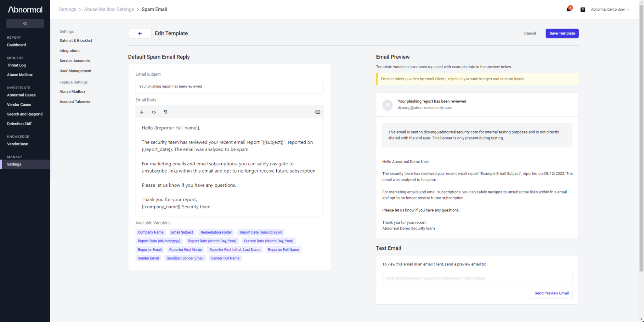Viewport: 644px width, 322px height.
Task: Cancel template editing
Action: (530, 33)
